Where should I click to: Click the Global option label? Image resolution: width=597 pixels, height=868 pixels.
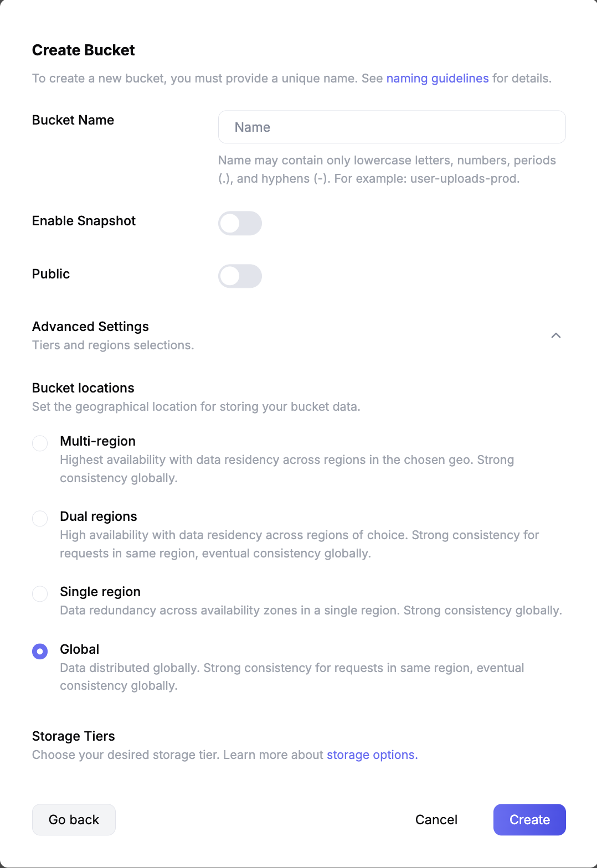80,649
